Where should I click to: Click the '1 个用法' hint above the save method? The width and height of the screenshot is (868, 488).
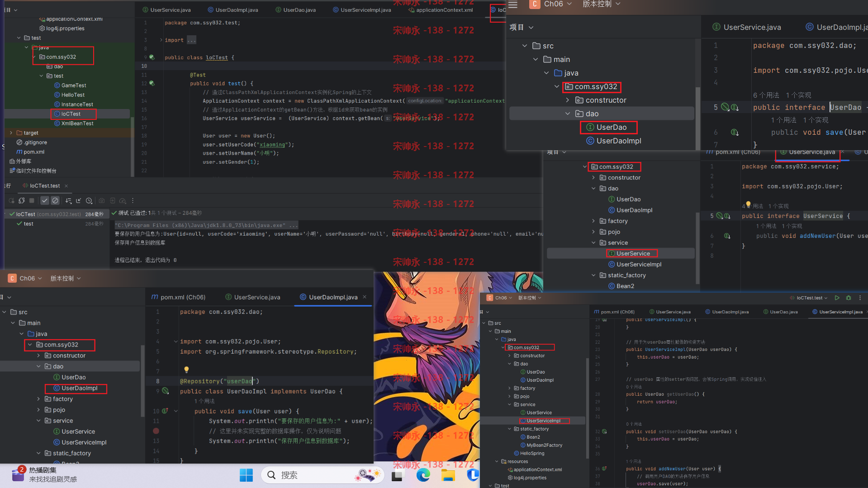pyautogui.click(x=204, y=401)
